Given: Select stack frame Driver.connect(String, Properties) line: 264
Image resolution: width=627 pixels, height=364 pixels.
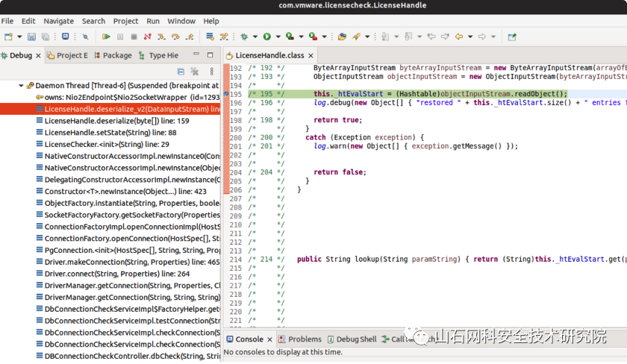Looking at the screenshot, I should point(117,274).
